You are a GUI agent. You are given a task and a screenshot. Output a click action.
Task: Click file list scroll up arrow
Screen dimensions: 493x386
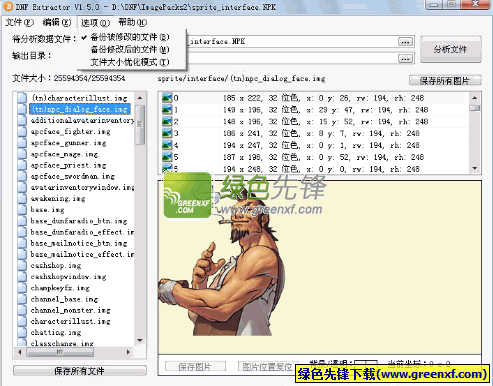pyautogui.click(x=140, y=98)
